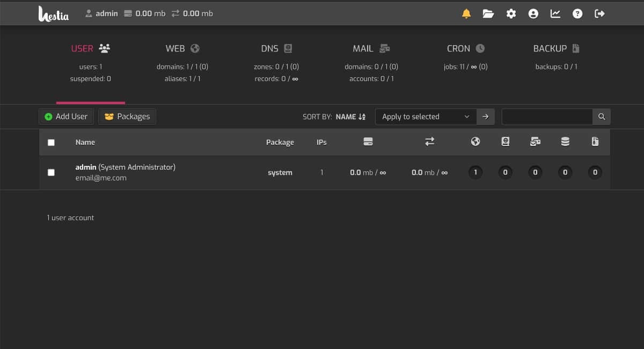Open the 'Apply to selected' dropdown
The image size is (644, 349).
[x=426, y=117]
